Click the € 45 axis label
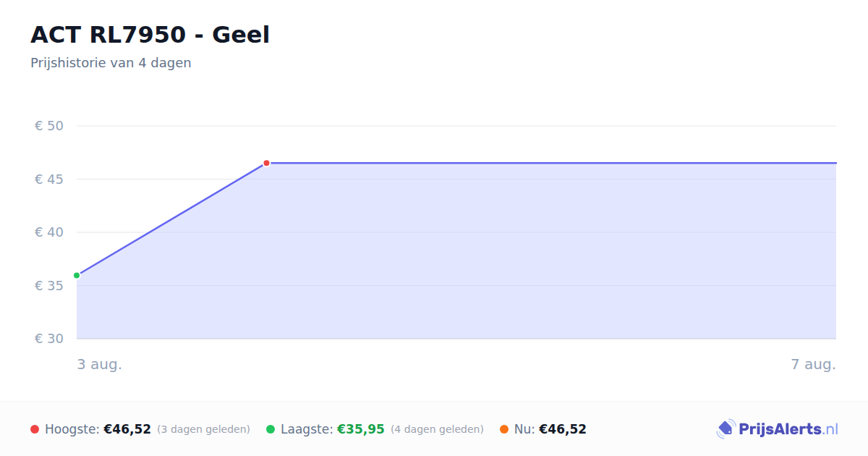This screenshot has width=868, height=456. 49,179
